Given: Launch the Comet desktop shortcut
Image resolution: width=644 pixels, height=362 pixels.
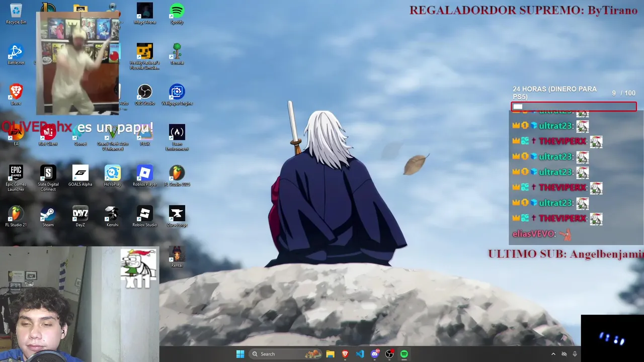Looking at the screenshot, I should tap(80, 136).
